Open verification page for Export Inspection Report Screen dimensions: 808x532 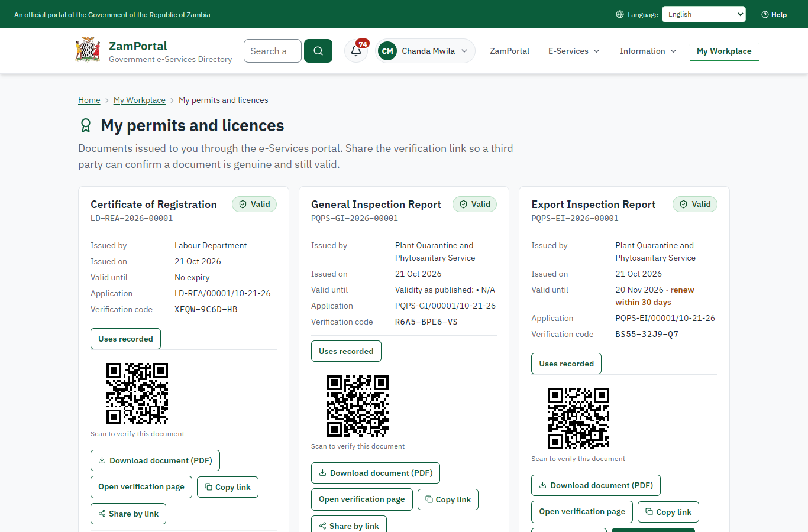(582, 512)
